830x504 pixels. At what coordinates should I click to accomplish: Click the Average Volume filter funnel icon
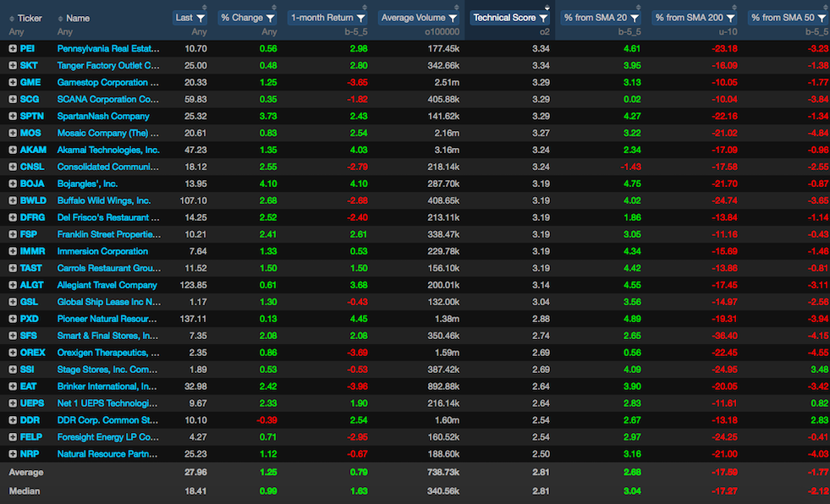tap(453, 18)
